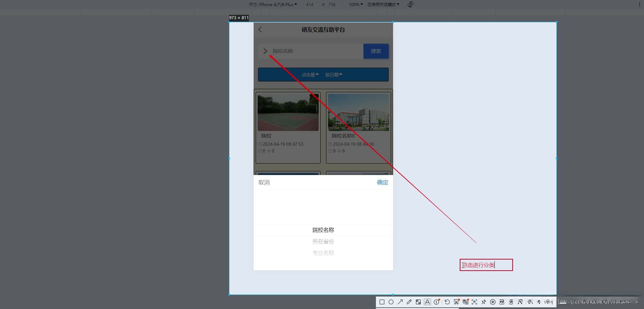
Task: Toggle the 按日期 sort order
Action: pos(333,74)
